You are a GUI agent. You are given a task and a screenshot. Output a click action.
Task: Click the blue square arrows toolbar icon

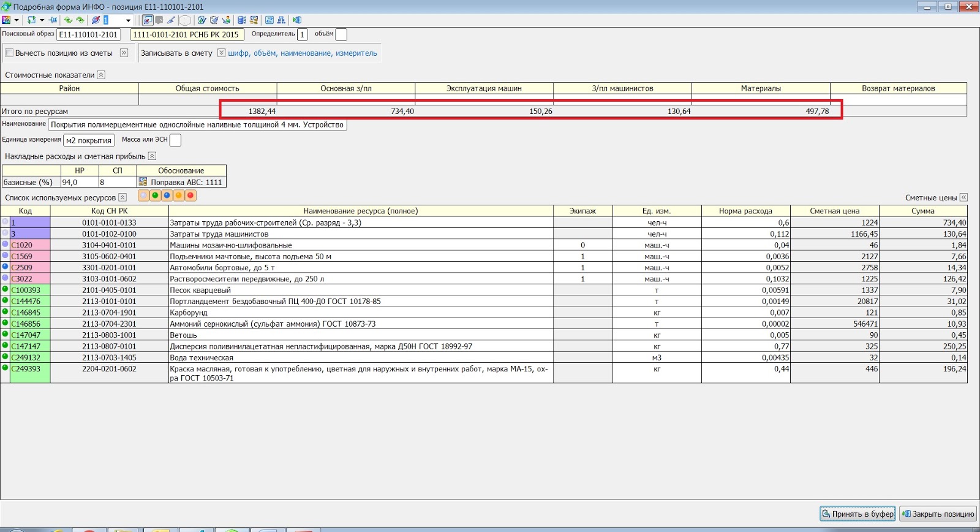269,20
